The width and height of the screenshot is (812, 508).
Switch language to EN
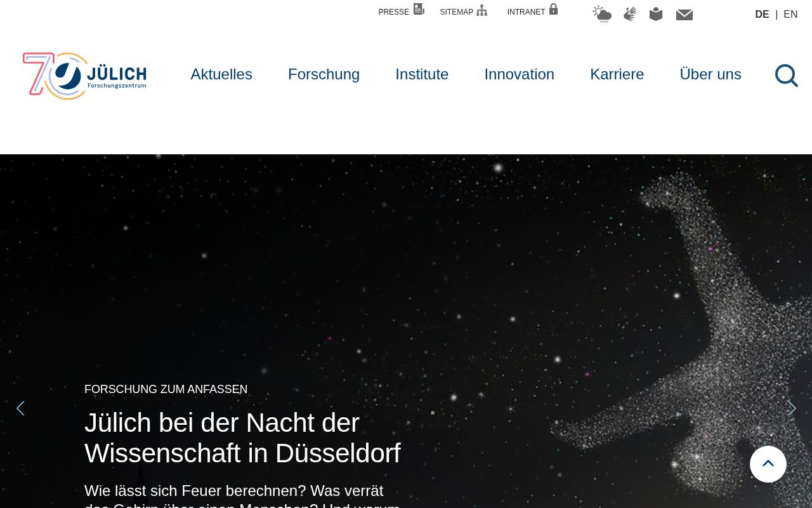(790, 15)
